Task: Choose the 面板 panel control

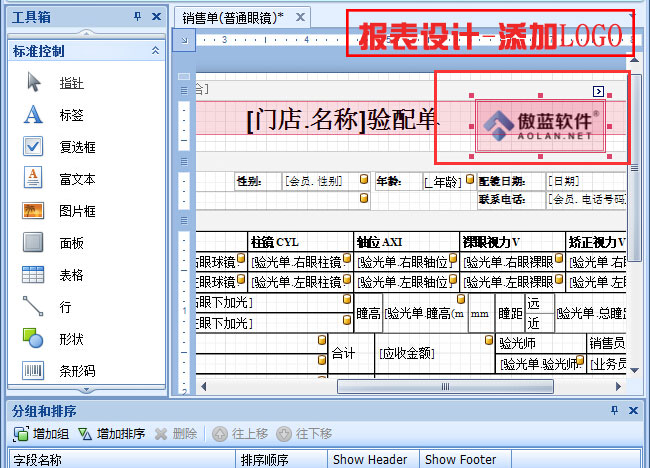Action: [70, 243]
